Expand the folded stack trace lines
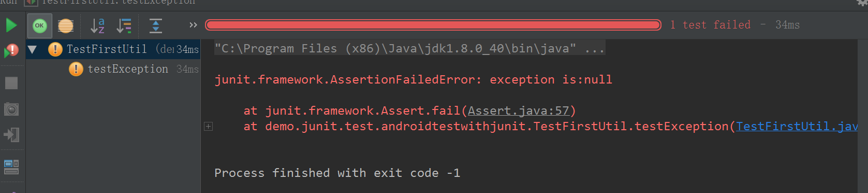This screenshot has height=193, width=868. coord(208,126)
